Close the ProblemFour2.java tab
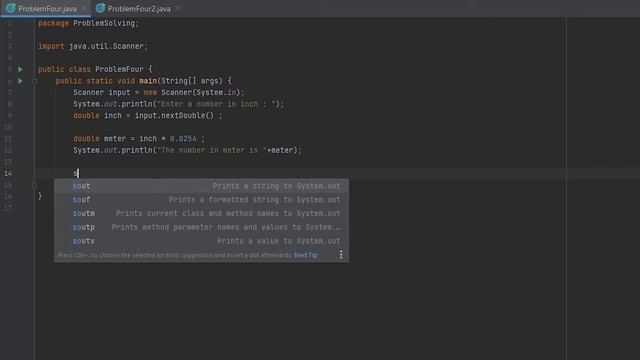This screenshot has width=640, height=360. 178,9
